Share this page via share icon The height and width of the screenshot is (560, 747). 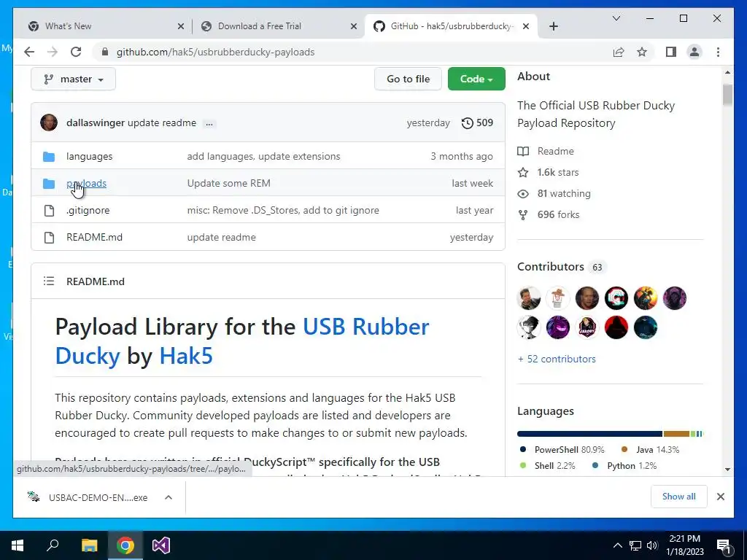pos(619,52)
